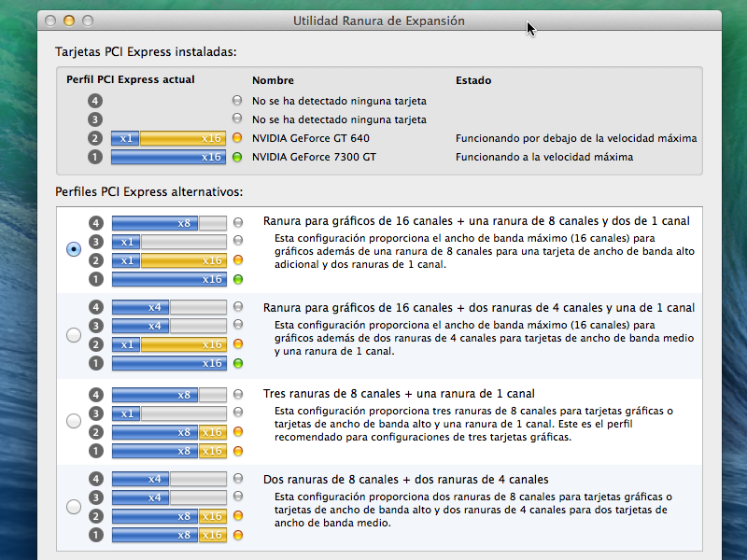The image size is (747, 560).
Task: Click slot 1 orange light in Tres ranuras de 8 canales profile
Action: click(238, 451)
